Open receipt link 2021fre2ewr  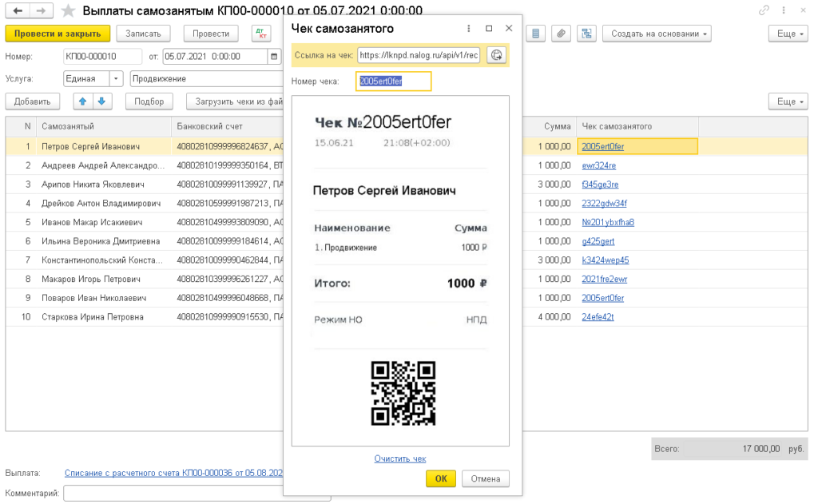click(x=604, y=279)
